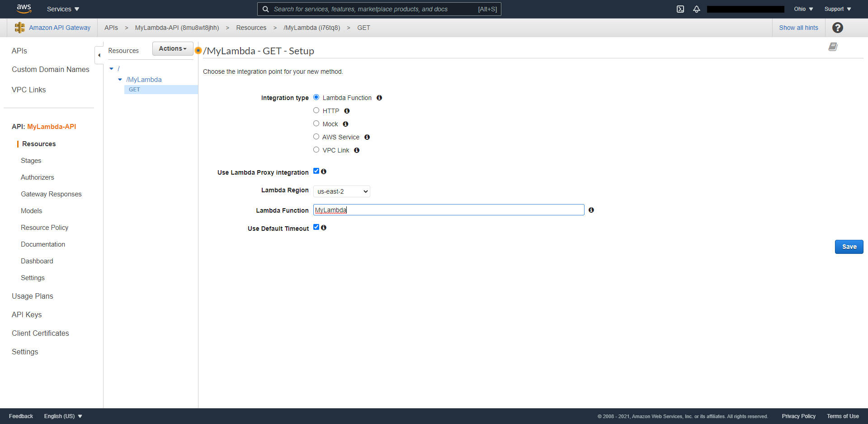Click APIs breadcrumb link

click(x=111, y=28)
